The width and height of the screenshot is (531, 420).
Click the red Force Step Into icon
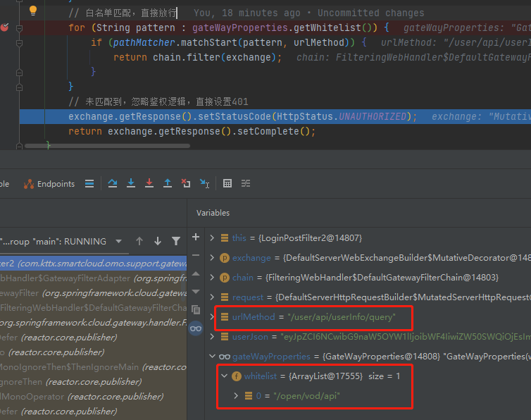[x=149, y=184]
